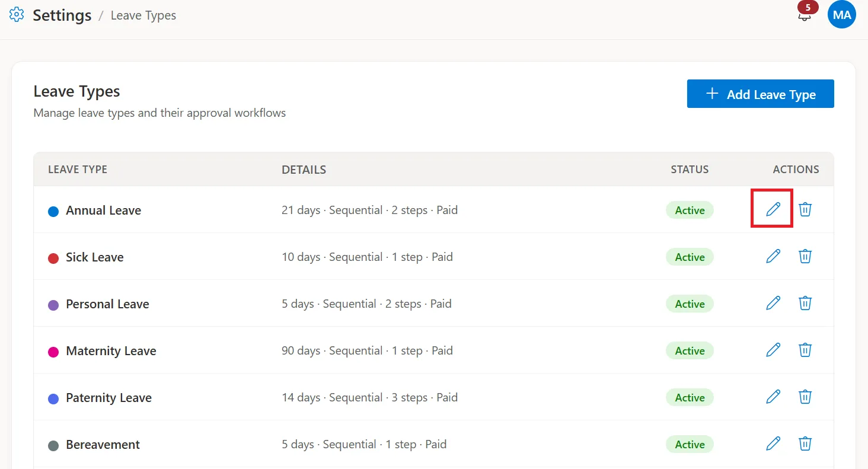Click the Active badge for Bereavement
868x469 pixels.
690,445
